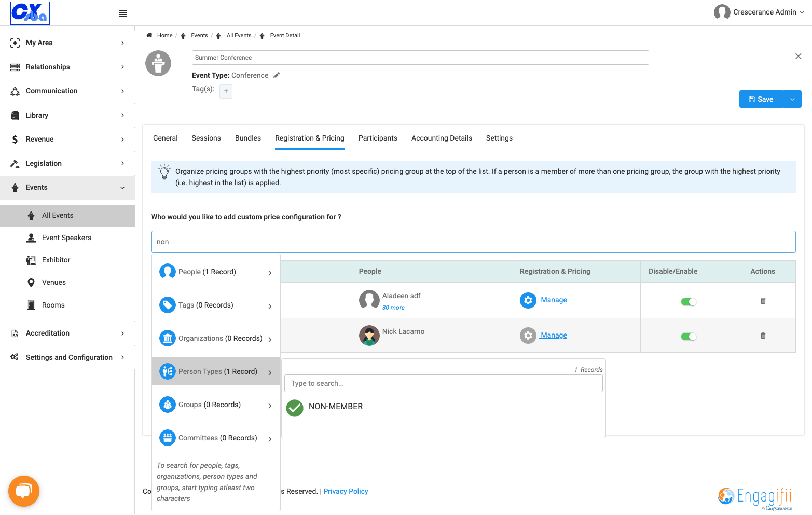This screenshot has height=515, width=812.
Task: Click the Event Speakers sidebar icon
Action: 31,238
